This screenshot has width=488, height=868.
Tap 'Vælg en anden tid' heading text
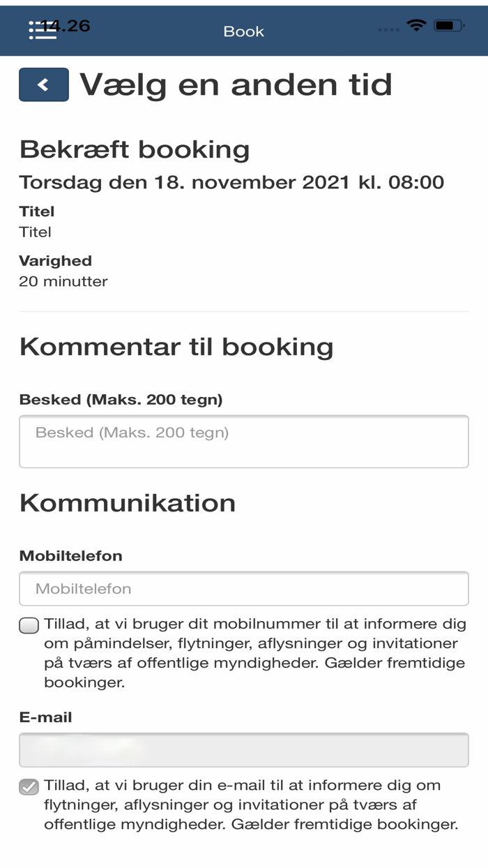pos(236,84)
